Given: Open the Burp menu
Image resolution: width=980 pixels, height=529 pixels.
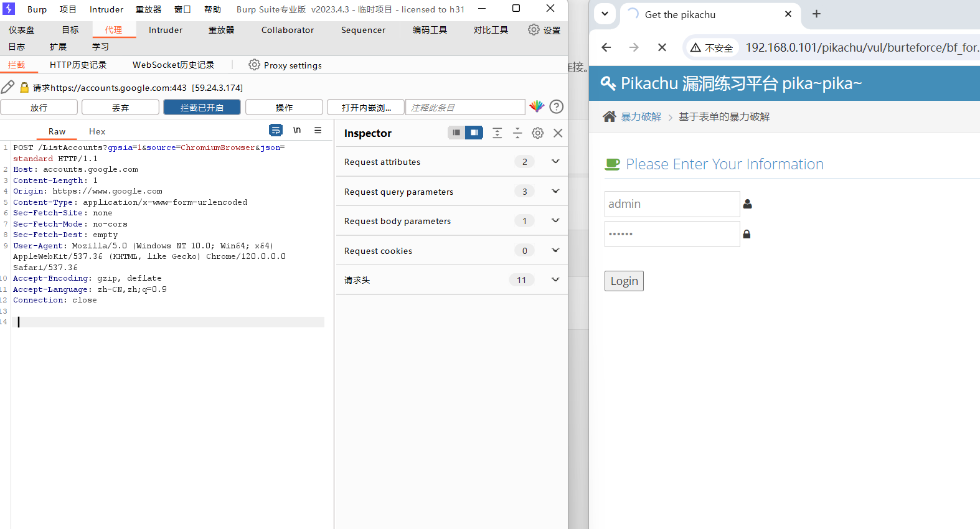Looking at the screenshot, I should coord(37,9).
